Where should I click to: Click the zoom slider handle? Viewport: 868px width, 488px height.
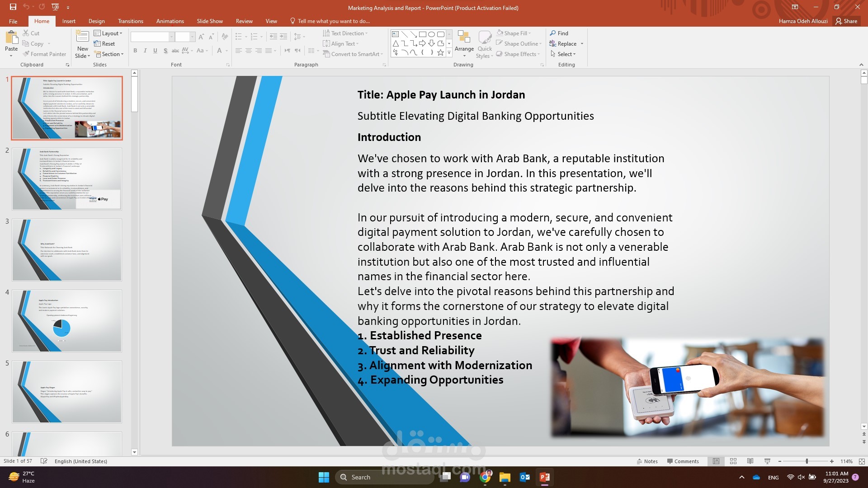(807, 461)
